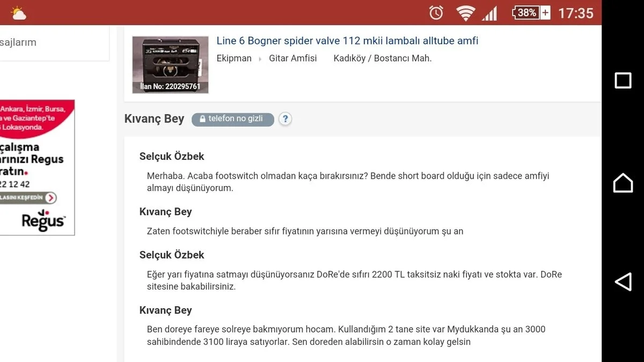Click red arrow in Regus ad button

pyautogui.click(x=50, y=198)
